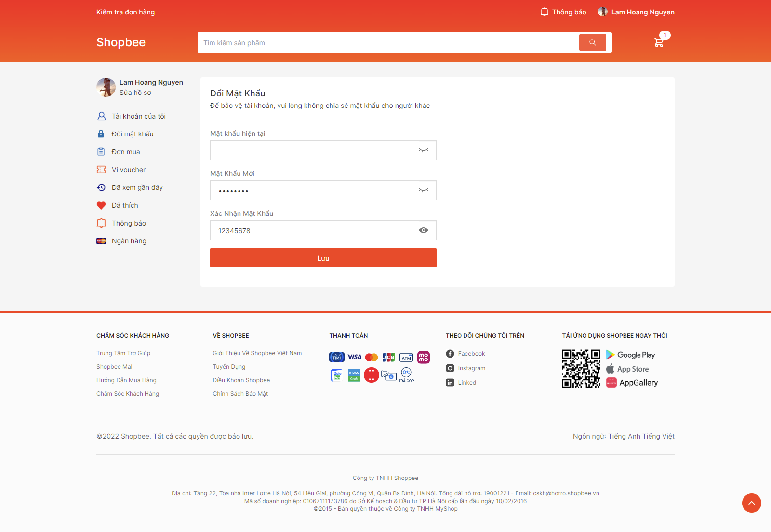Screen dimensions: 771x532
Task: Click the Tiki payment logo
Action: click(337, 357)
